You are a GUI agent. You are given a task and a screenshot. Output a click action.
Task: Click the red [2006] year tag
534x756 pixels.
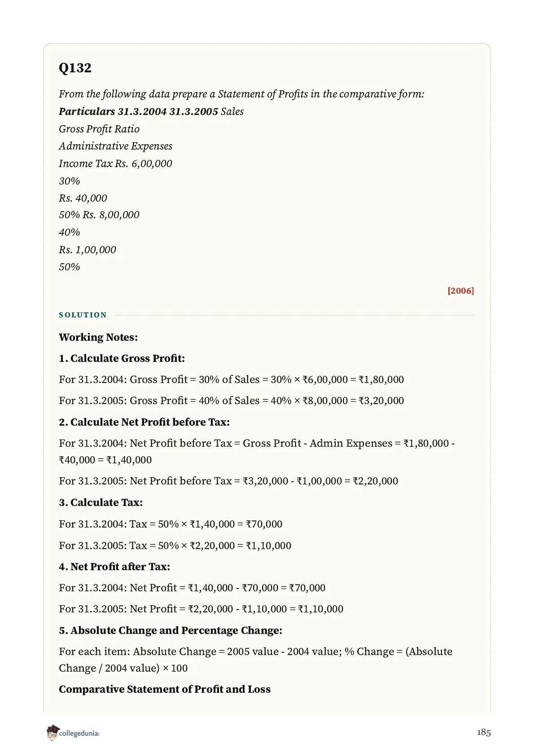point(460,290)
